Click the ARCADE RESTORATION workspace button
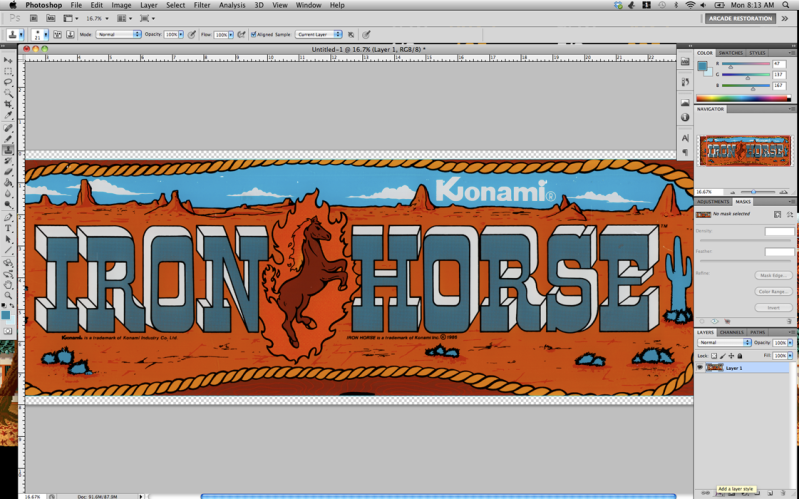 [x=740, y=18]
